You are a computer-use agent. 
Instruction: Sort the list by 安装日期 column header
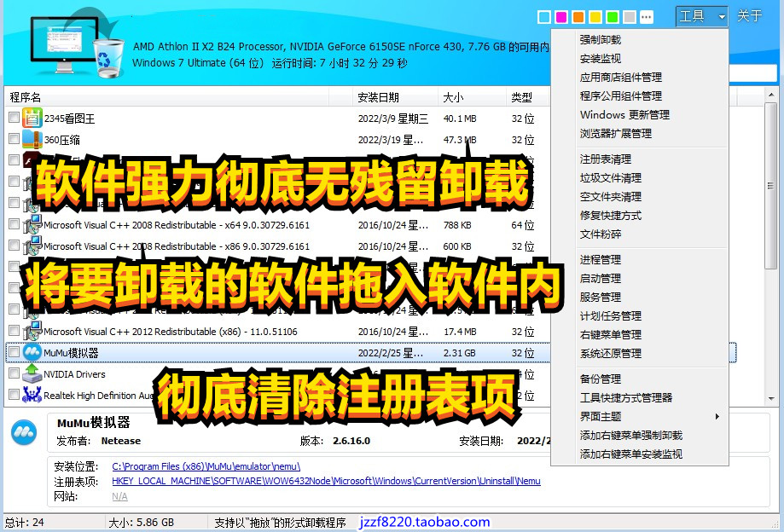[378, 97]
